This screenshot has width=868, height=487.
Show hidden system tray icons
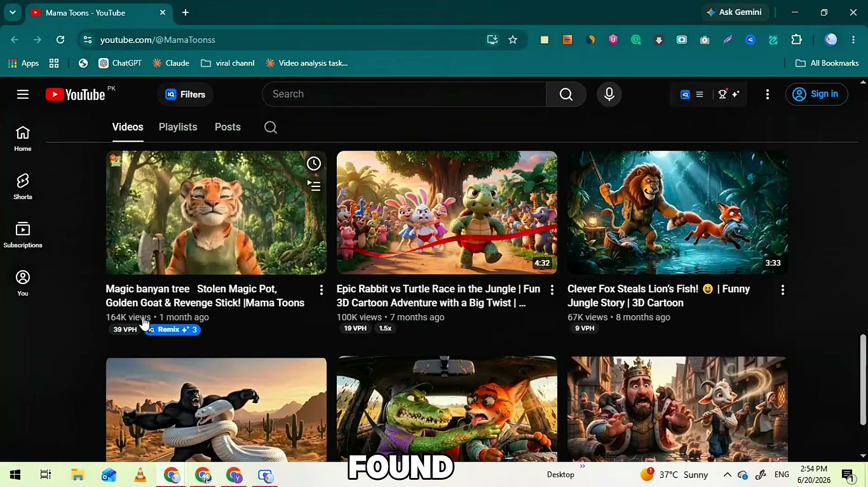pyautogui.click(x=727, y=474)
